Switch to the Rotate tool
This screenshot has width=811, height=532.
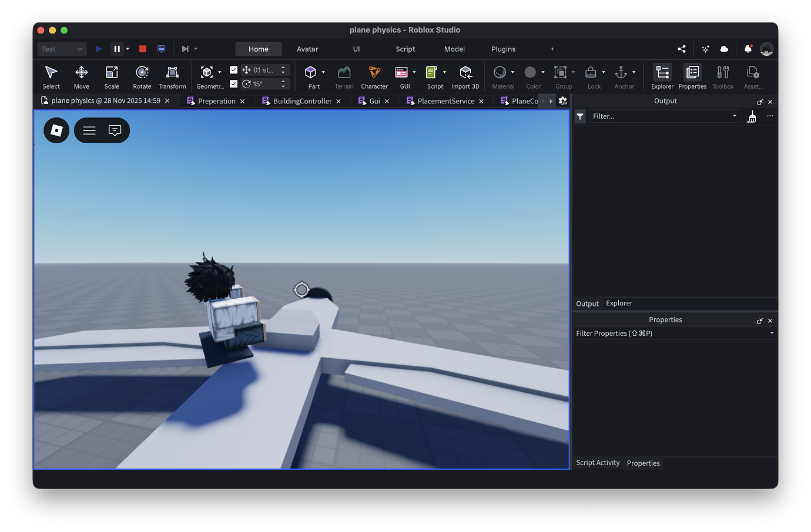[142, 77]
